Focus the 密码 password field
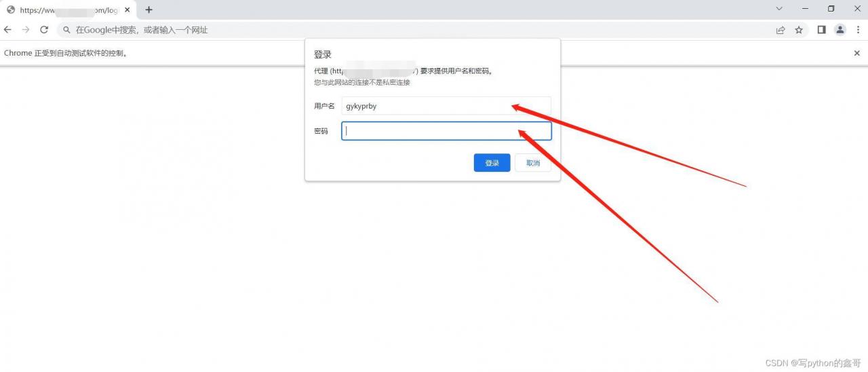868x372 pixels. [446, 131]
